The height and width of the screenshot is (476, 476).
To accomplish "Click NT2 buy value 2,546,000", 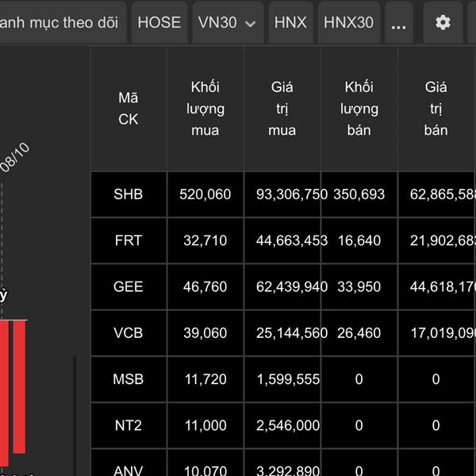I will pyautogui.click(x=288, y=425).
